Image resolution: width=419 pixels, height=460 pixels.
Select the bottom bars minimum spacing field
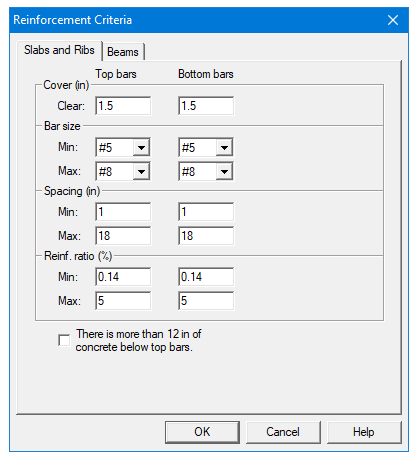pyautogui.click(x=206, y=212)
